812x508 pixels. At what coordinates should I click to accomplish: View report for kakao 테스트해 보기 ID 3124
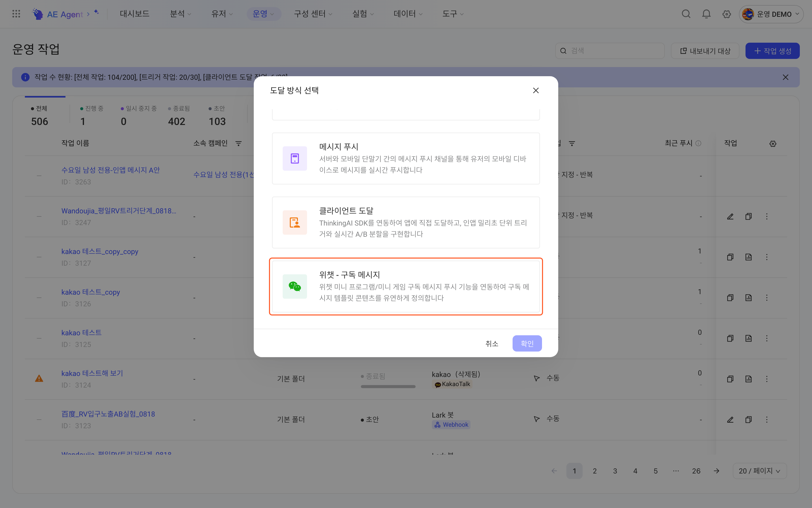click(x=748, y=379)
